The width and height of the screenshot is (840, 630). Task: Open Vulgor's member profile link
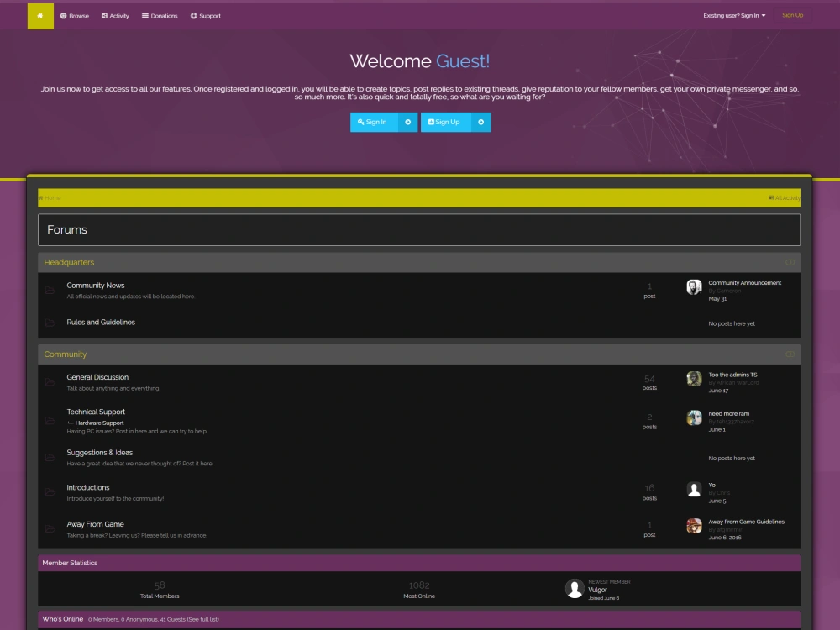pos(597,590)
